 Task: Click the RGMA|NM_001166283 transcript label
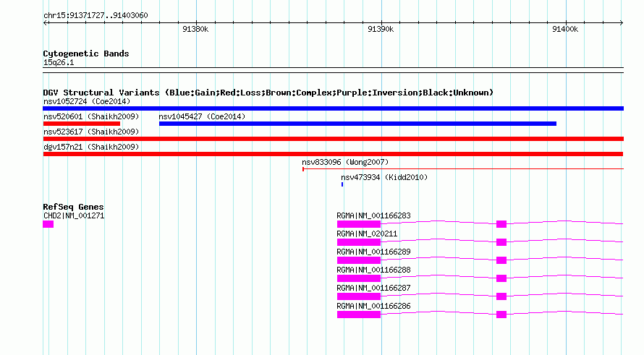pos(373,216)
